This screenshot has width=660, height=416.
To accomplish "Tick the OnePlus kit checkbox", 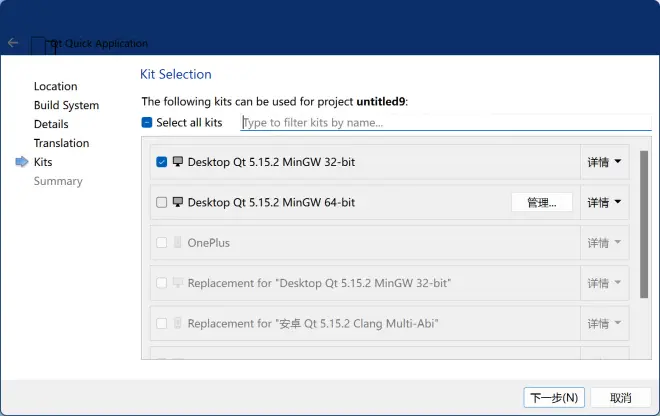I will click(162, 243).
